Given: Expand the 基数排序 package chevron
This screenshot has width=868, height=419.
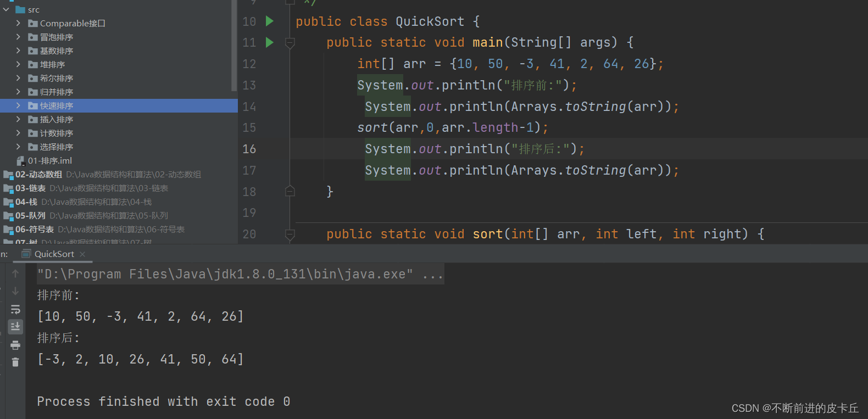Looking at the screenshot, I should coord(18,51).
